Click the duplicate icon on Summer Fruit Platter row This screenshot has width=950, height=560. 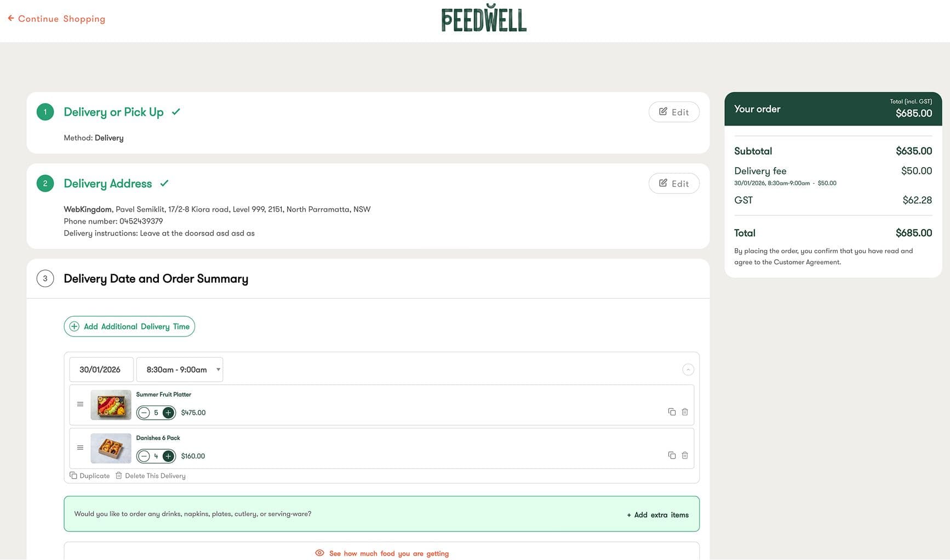672,412
